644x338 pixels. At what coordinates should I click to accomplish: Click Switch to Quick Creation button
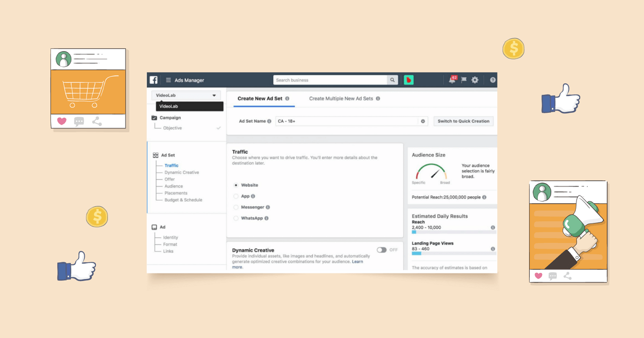tap(463, 121)
